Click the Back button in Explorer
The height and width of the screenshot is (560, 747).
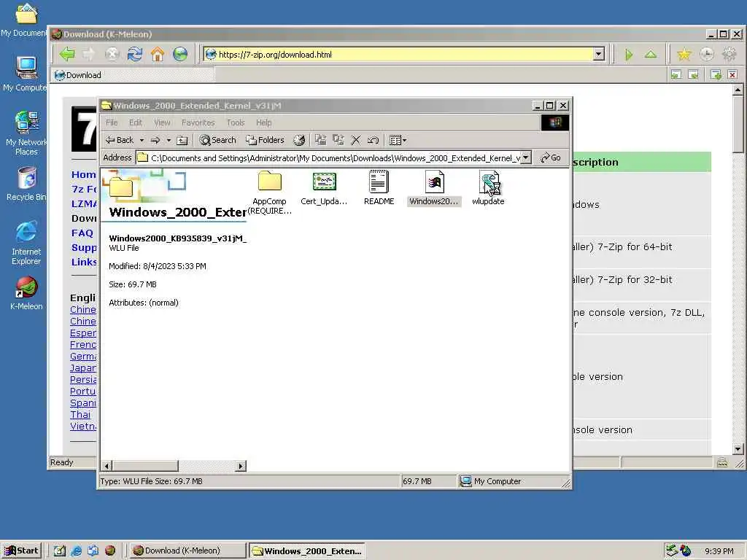click(x=120, y=140)
